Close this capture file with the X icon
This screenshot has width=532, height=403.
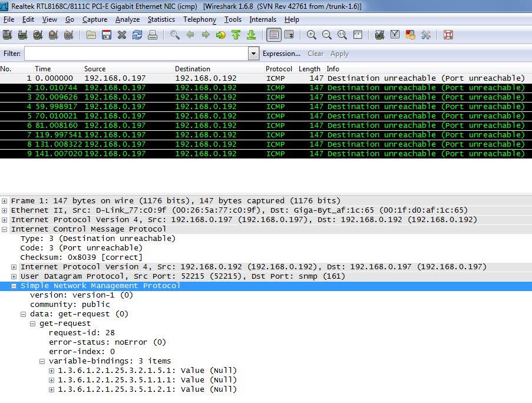122,35
